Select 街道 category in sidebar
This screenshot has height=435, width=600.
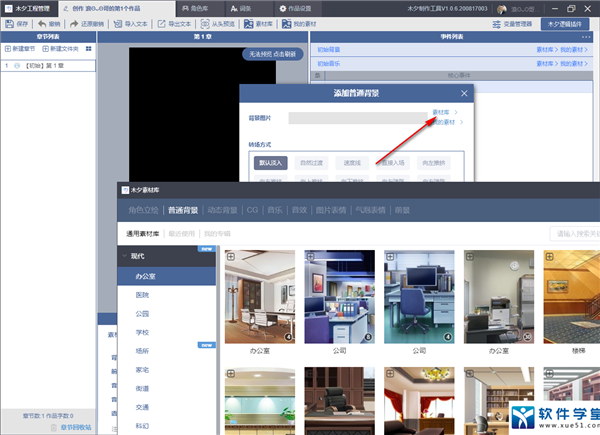(142, 389)
